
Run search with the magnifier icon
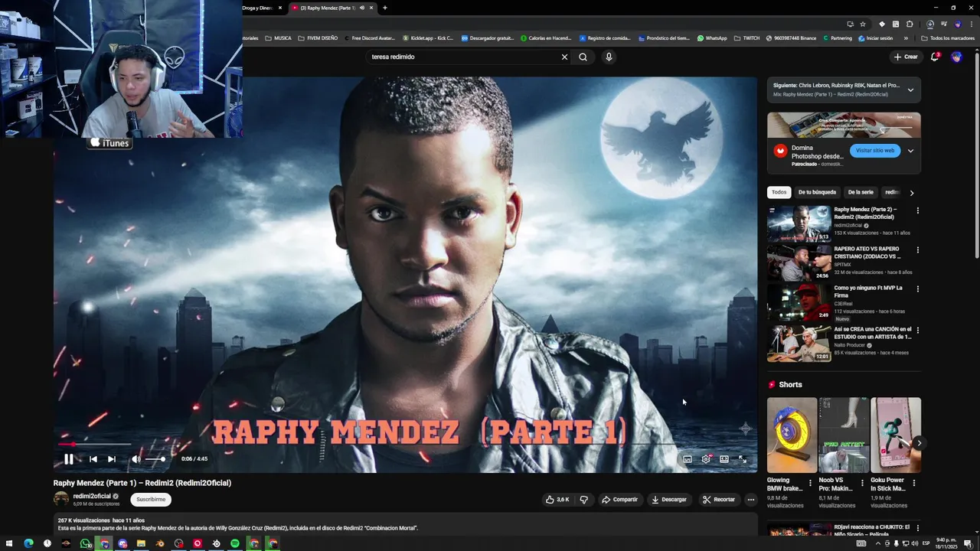click(583, 57)
